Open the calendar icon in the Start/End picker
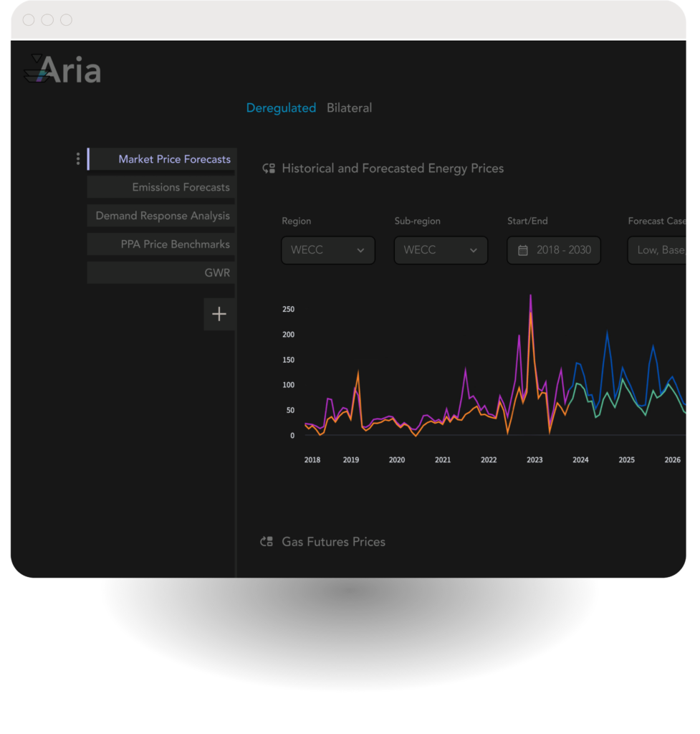700x734 pixels. (525, 250)
